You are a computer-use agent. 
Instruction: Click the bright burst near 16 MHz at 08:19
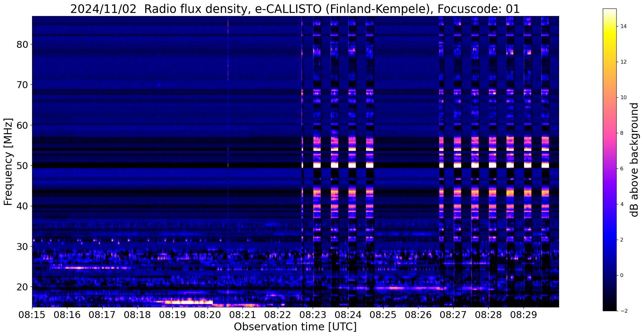click(x=188, y=302)
